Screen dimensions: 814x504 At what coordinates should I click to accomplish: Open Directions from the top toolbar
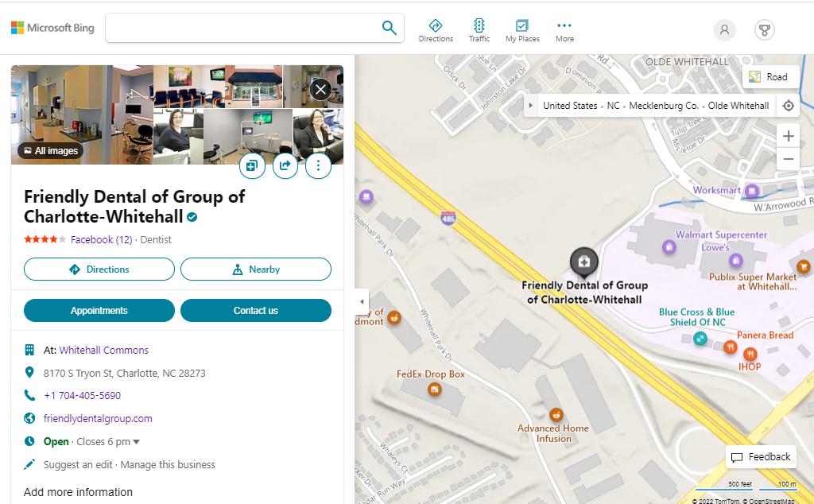pos(436,30)
